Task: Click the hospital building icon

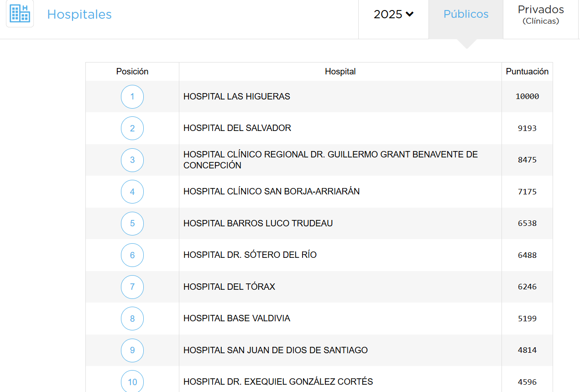Action: coord(20,14)
